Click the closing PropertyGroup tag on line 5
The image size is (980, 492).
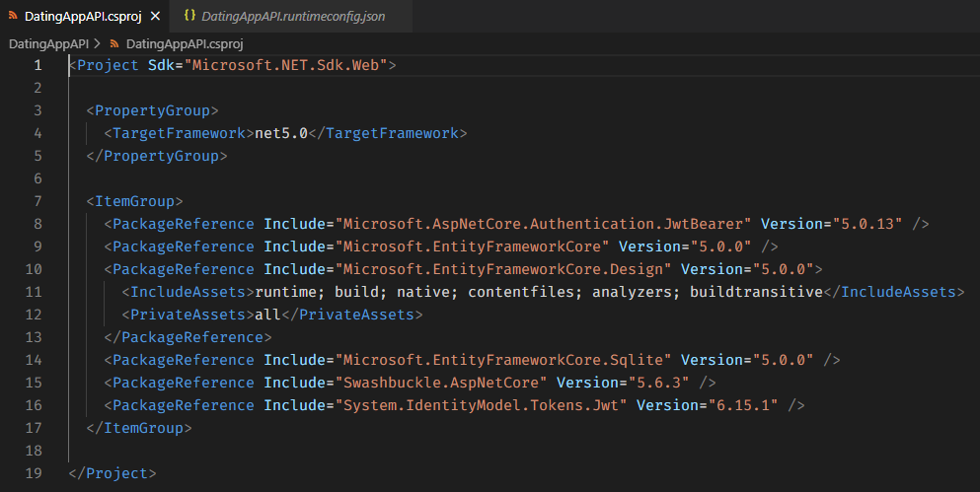157,156
